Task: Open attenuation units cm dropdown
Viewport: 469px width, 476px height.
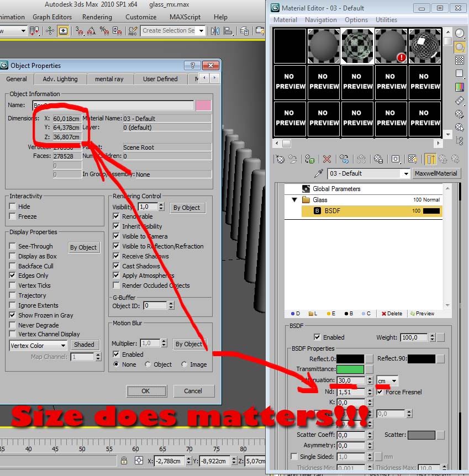Action: click(394, 380)
